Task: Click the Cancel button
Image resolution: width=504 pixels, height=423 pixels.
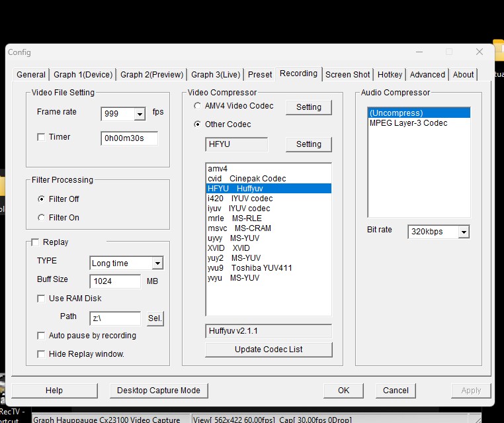Action: click(396, 391)
